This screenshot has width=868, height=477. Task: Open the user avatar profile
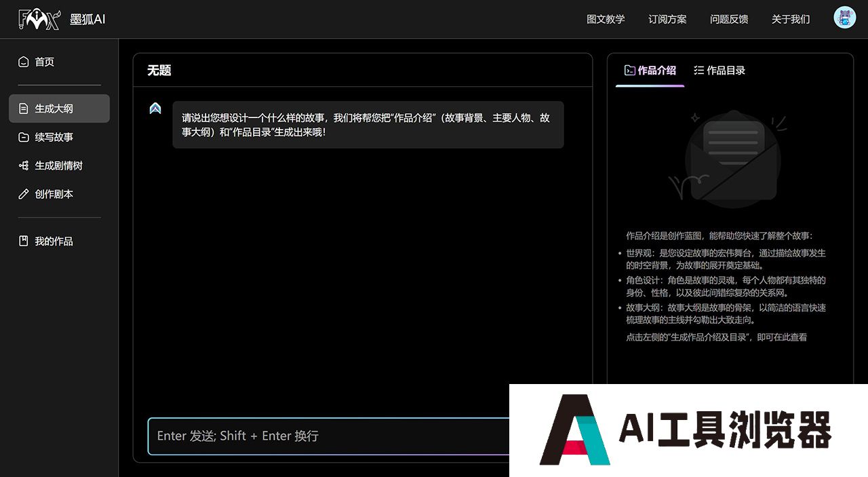point(844,18)
